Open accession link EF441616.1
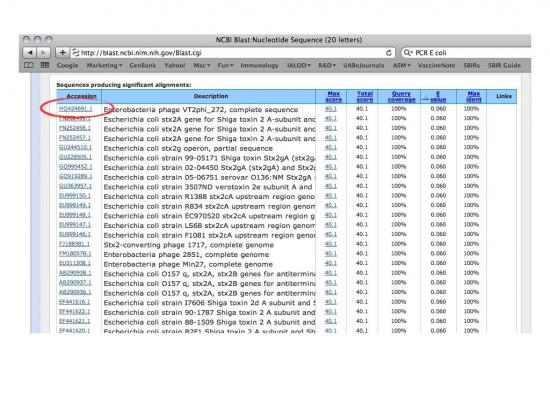 point(74,302)
